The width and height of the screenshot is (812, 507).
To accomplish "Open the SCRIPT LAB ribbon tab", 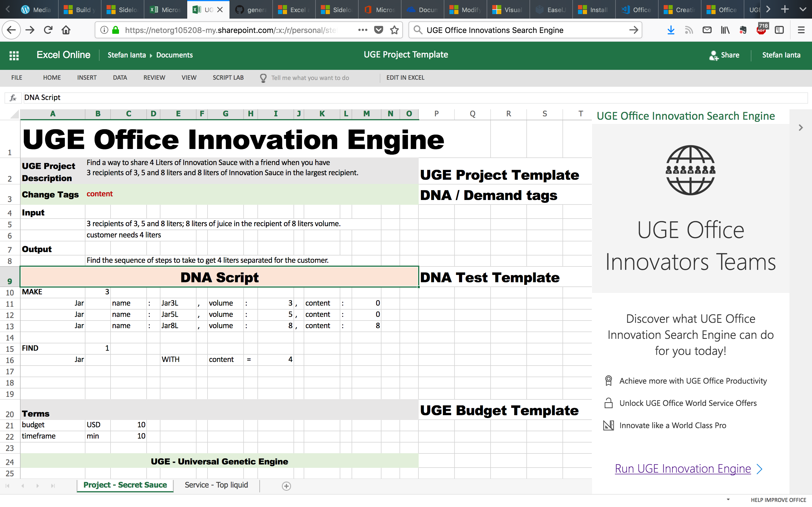I will (x=228, y=78).
